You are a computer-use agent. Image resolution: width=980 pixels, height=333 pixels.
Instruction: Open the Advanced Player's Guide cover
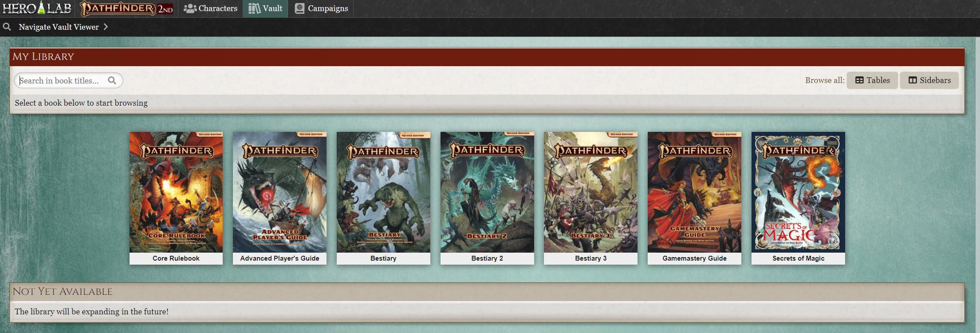coord(279,192)
